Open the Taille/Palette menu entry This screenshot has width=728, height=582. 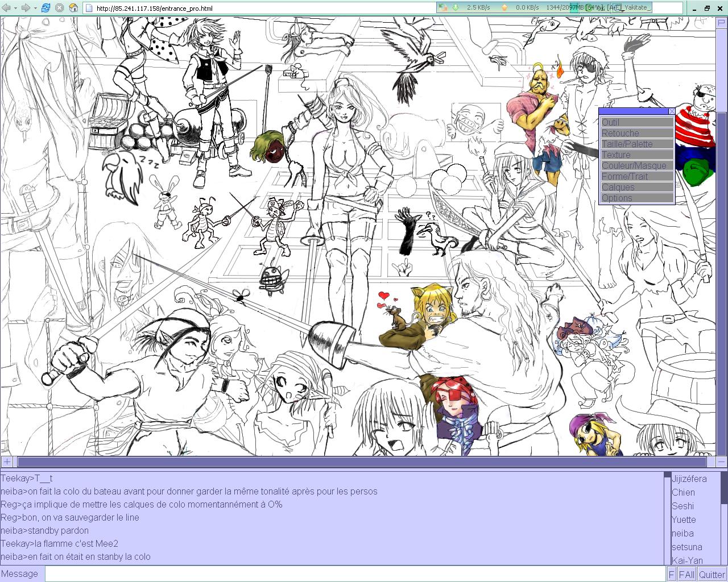coord(637,144)
